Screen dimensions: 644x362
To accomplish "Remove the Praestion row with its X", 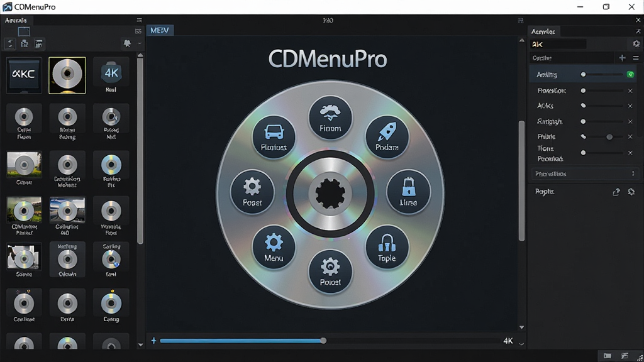I will (x=630, y=90).
